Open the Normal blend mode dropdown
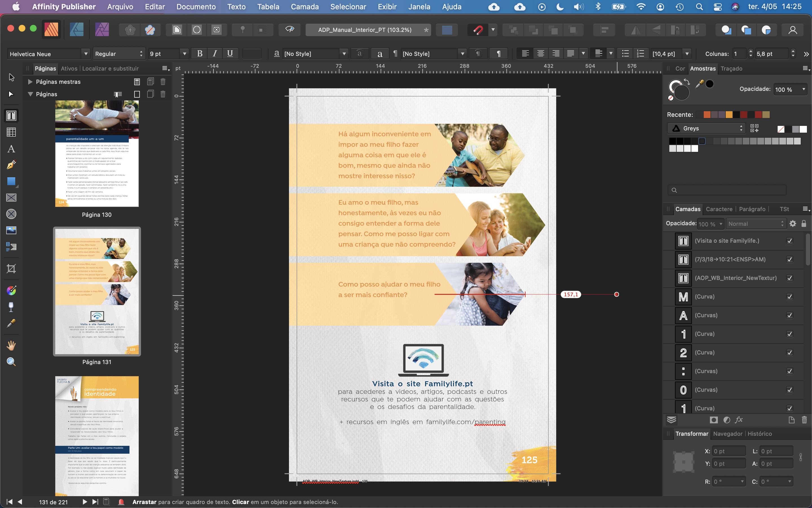 pos(756,224)
